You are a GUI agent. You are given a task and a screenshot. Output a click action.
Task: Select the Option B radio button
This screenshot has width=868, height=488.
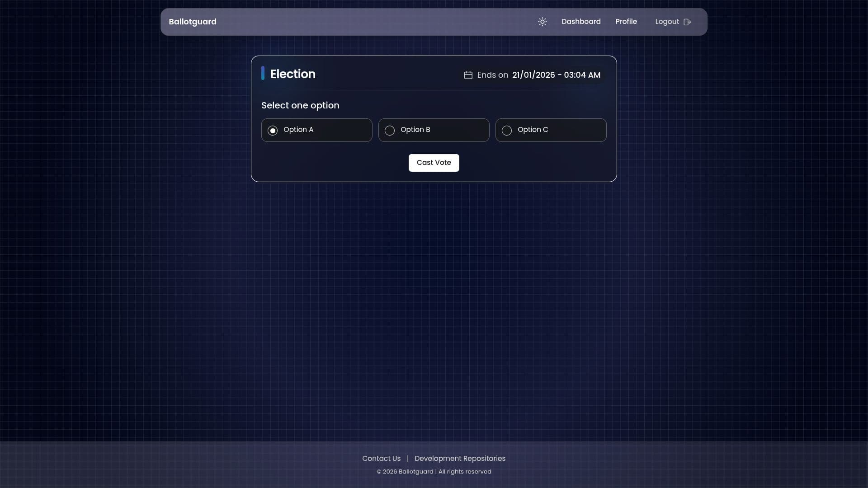(x=389, y=130)
